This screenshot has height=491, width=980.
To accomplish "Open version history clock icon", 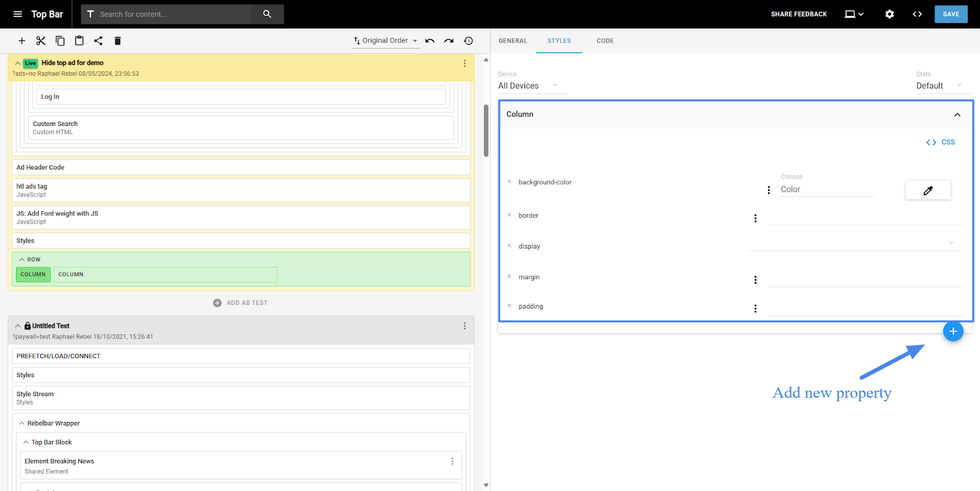I will coord(468,41).
